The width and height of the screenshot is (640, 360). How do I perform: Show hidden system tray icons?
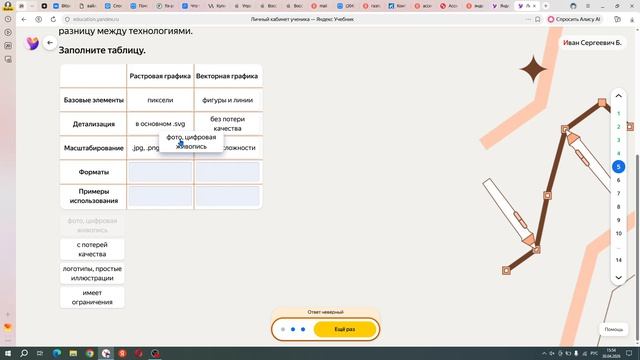(544, 353)
